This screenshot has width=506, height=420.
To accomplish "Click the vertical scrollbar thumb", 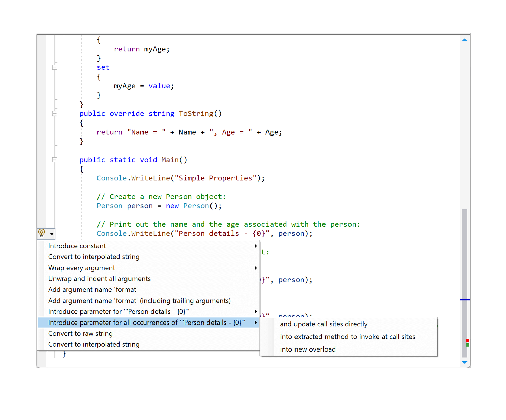I will [465, 283].
